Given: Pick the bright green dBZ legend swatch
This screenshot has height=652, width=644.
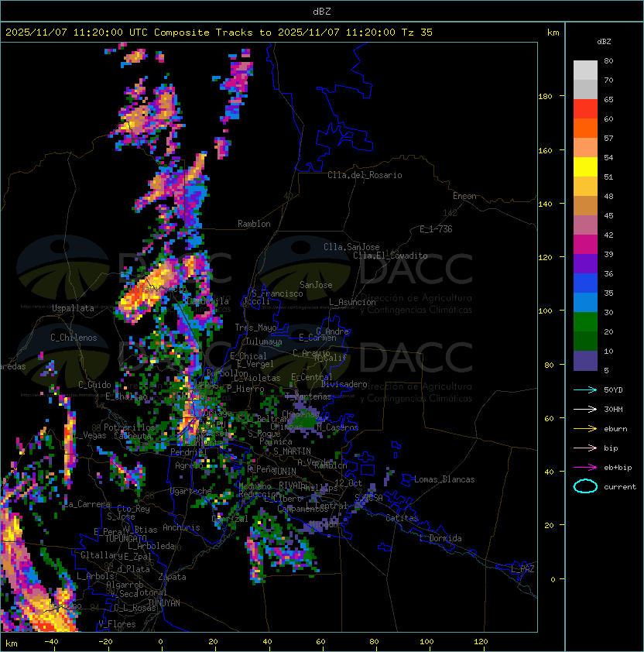Looking at the screenshot, I should (x=585, y=322).
